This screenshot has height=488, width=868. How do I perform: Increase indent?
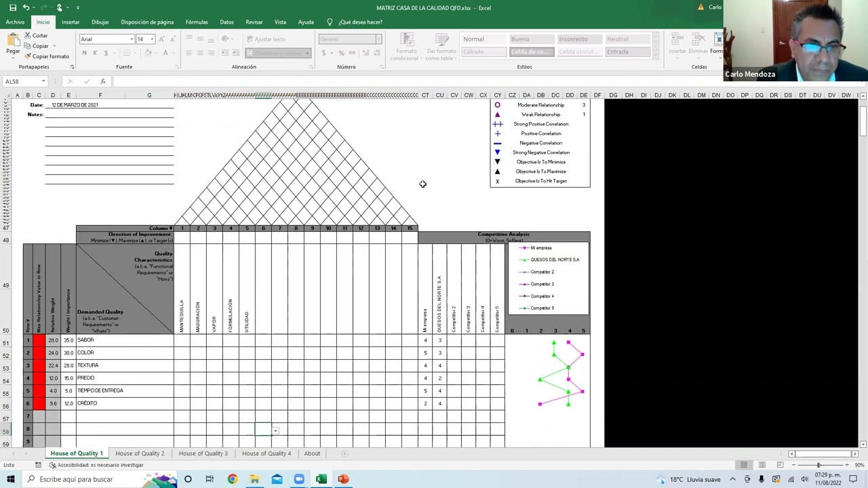[235, 53]
